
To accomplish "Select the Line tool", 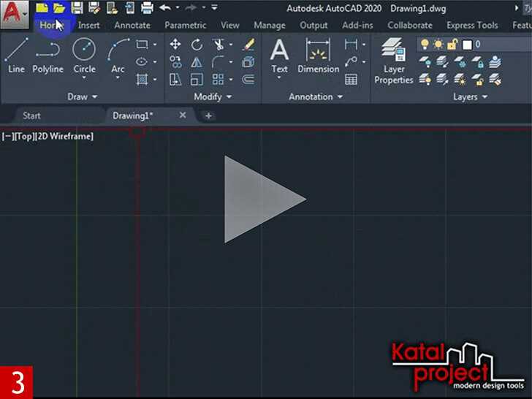I will [16, 56].
